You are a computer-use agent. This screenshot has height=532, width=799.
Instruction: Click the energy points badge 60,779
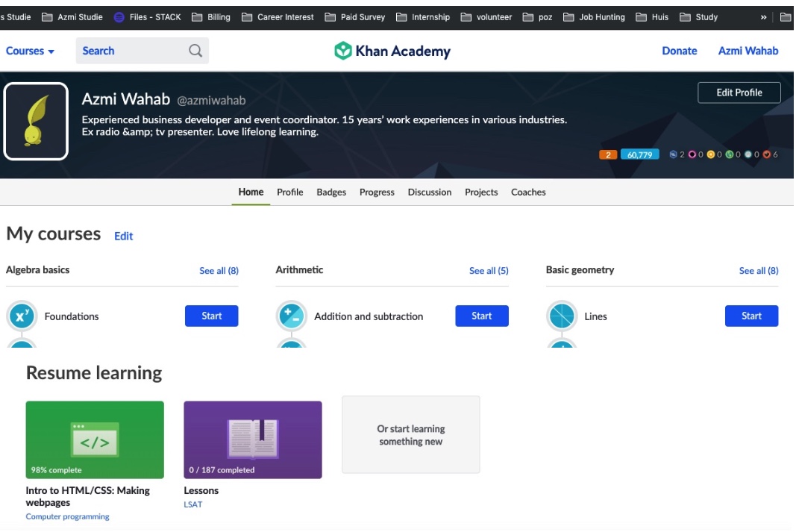[x=639, y=154]
